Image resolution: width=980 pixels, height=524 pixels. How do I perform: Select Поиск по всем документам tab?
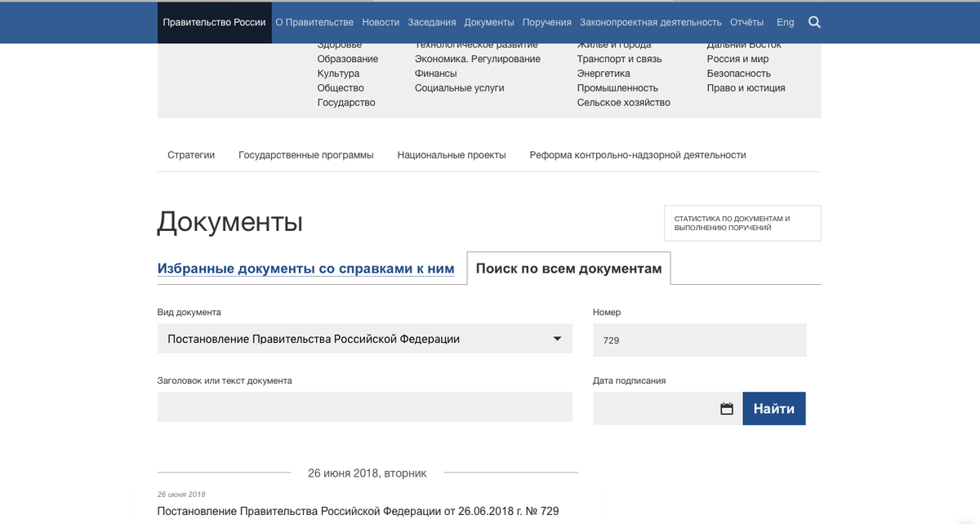coord(569,269)
